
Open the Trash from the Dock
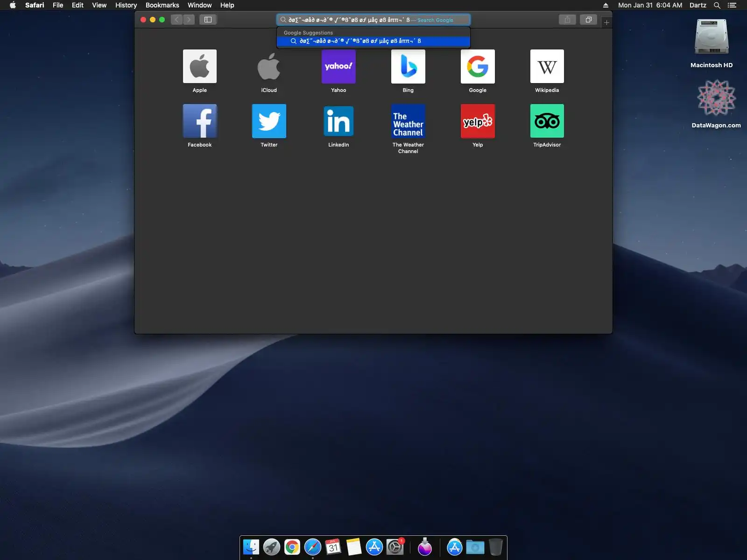[x=496, y=546]
